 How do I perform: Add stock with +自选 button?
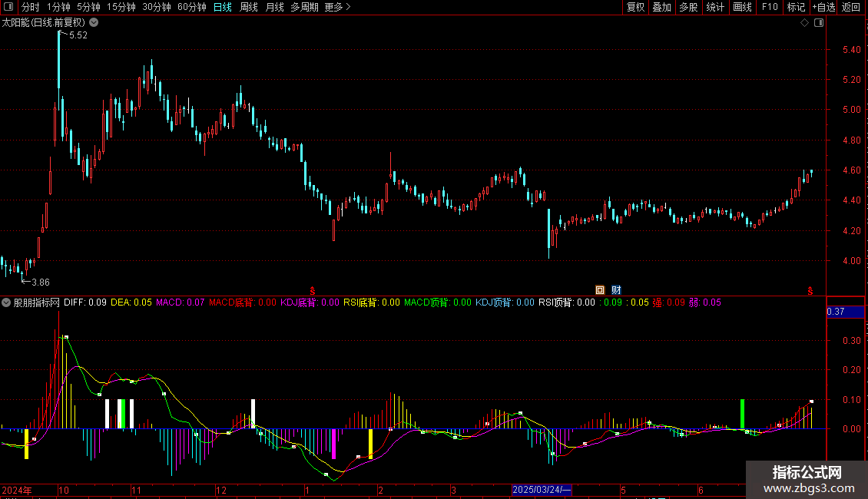pos(823,7)
